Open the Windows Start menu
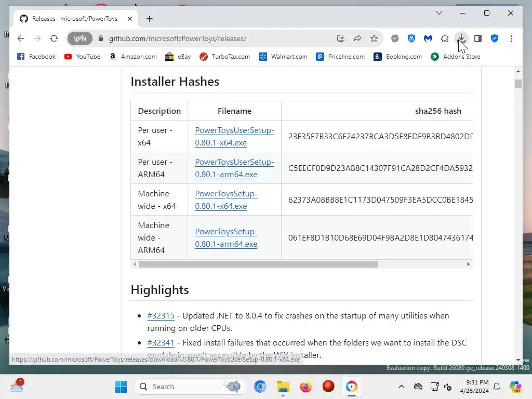The height and width of the screenshot is (399, 532). point(121,387)
